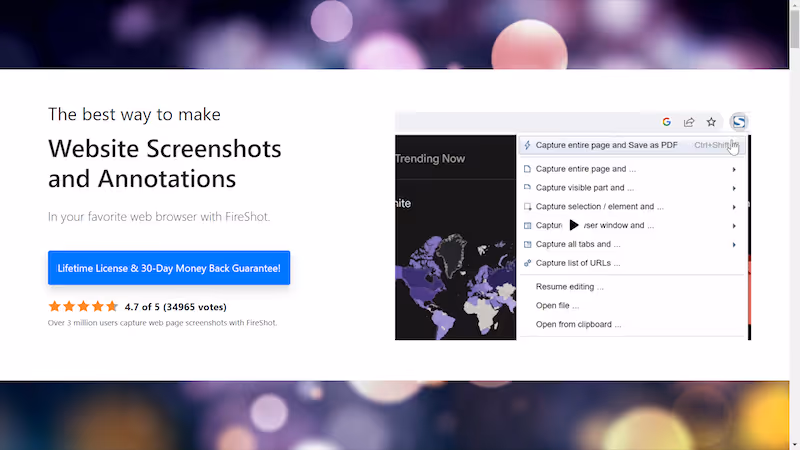Expand submenu arrow for Capture all tabs
800x450 pixels.
tap(734, 245)
